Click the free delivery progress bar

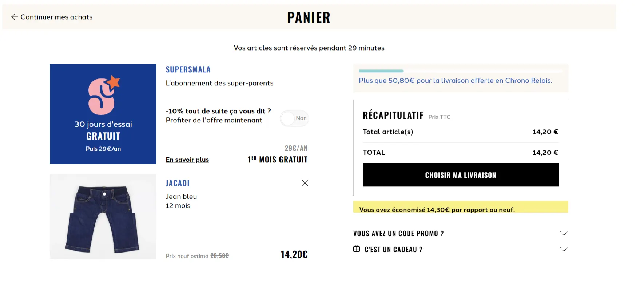click(x=460, y=71)
